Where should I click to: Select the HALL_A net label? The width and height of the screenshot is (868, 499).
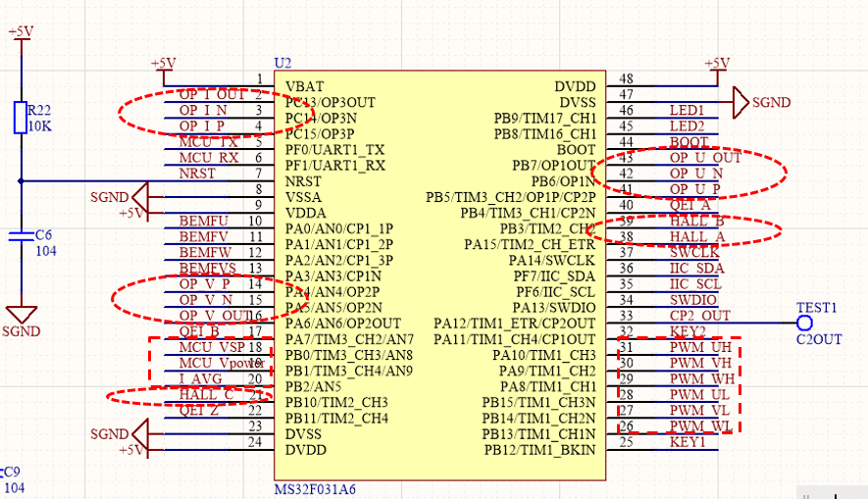[x=697, y=237]
